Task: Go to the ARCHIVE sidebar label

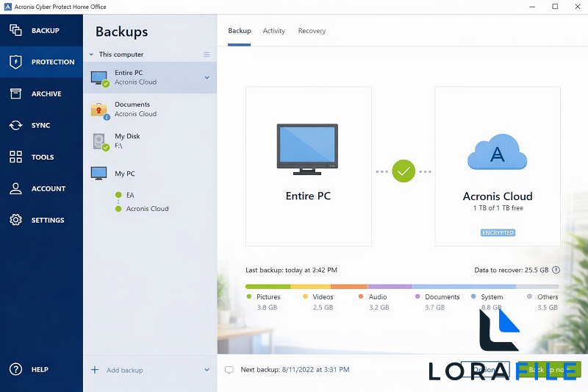Action: coord(46,94)
